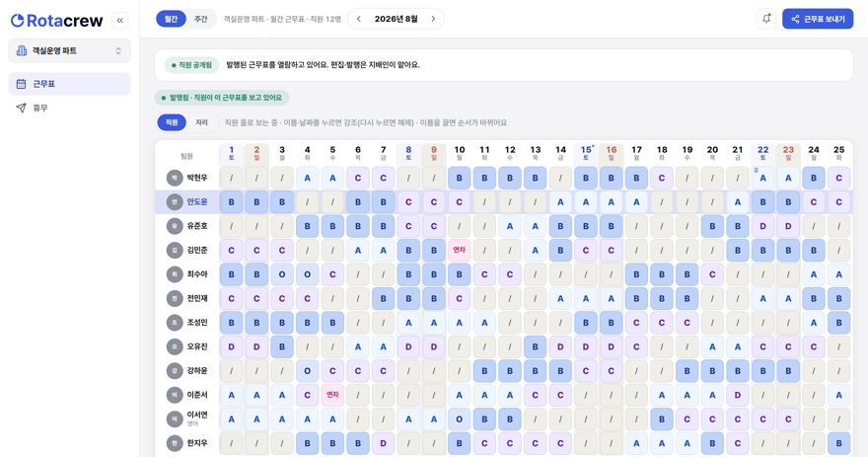Open 객실운영 파트 department selector
The height and width of the screenshot is (457, 868).
tap(70, 51)
